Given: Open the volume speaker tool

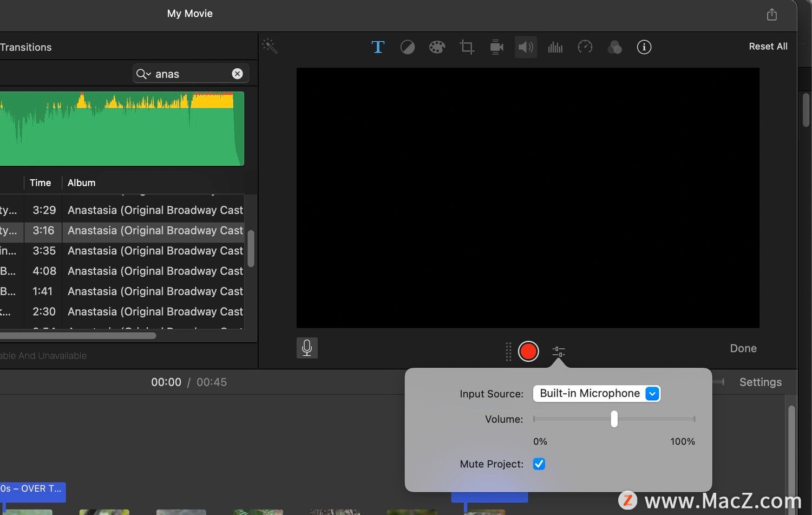Looking at the screenshot, I should [x=526, y=47].
